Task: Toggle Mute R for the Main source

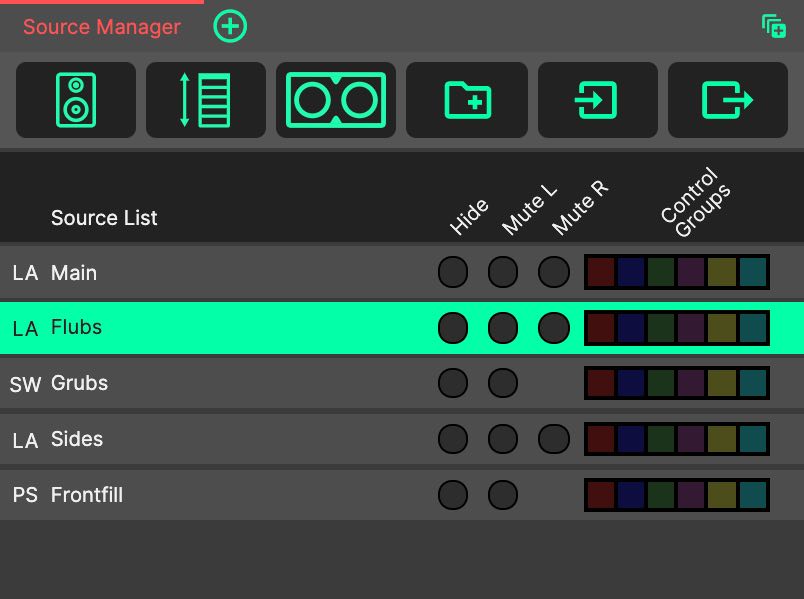Action: tap(554, 272)
